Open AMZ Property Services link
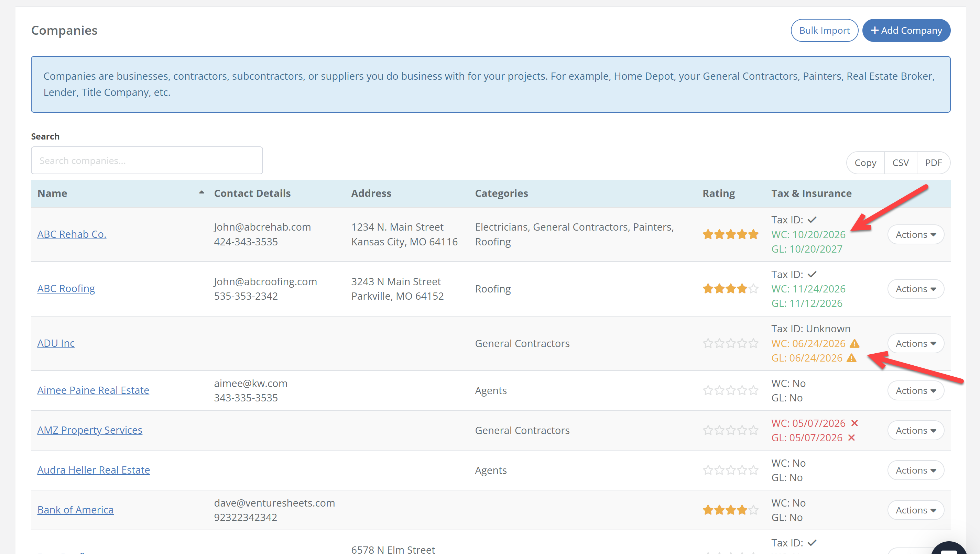This screenshot has width=980, height=554. click(x=90, y=430)
